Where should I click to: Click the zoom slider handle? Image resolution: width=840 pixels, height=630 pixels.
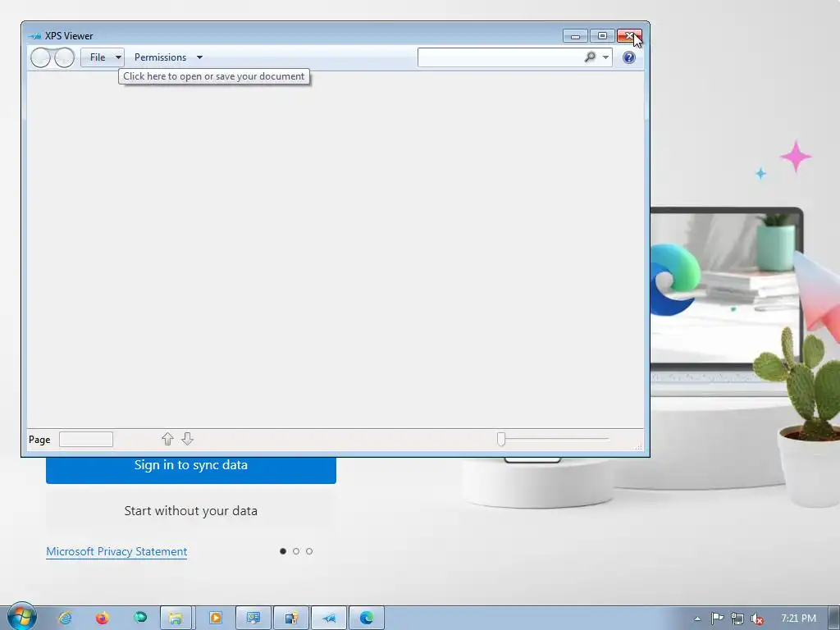(501, 439)
